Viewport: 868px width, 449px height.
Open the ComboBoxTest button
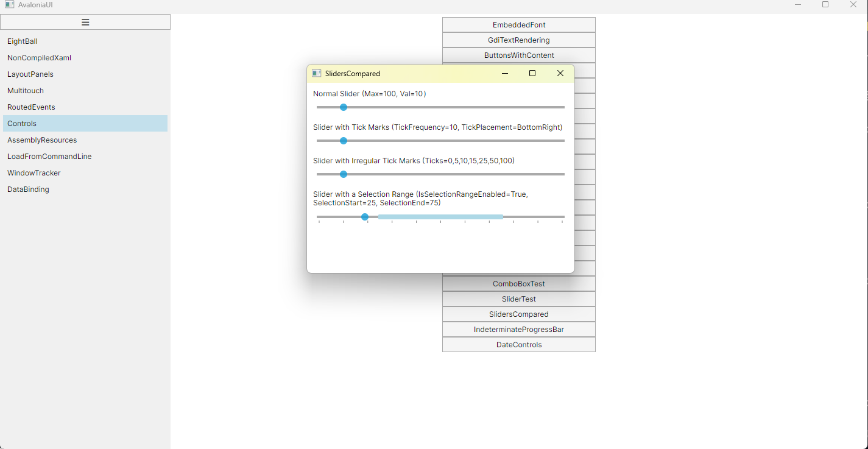tap(519, 284)
